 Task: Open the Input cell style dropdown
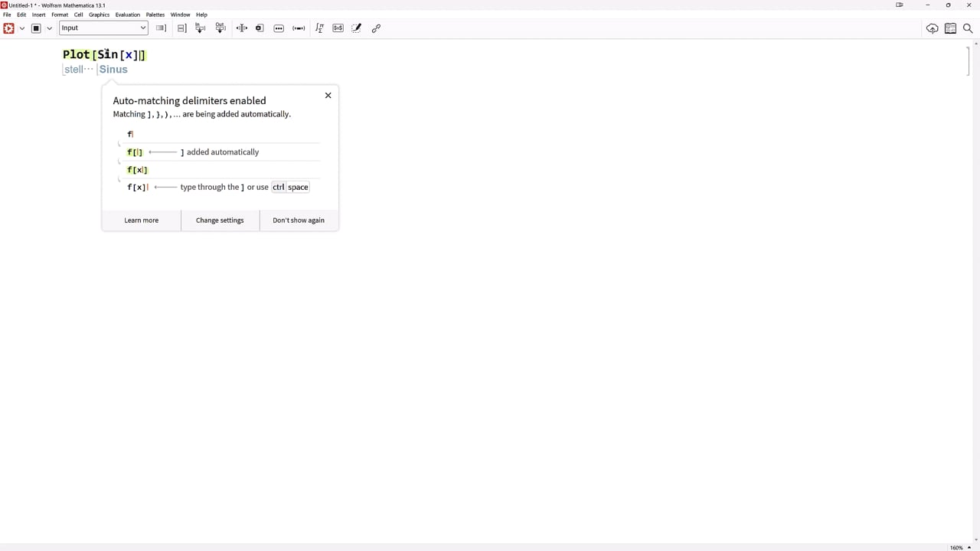click(103, 28)
